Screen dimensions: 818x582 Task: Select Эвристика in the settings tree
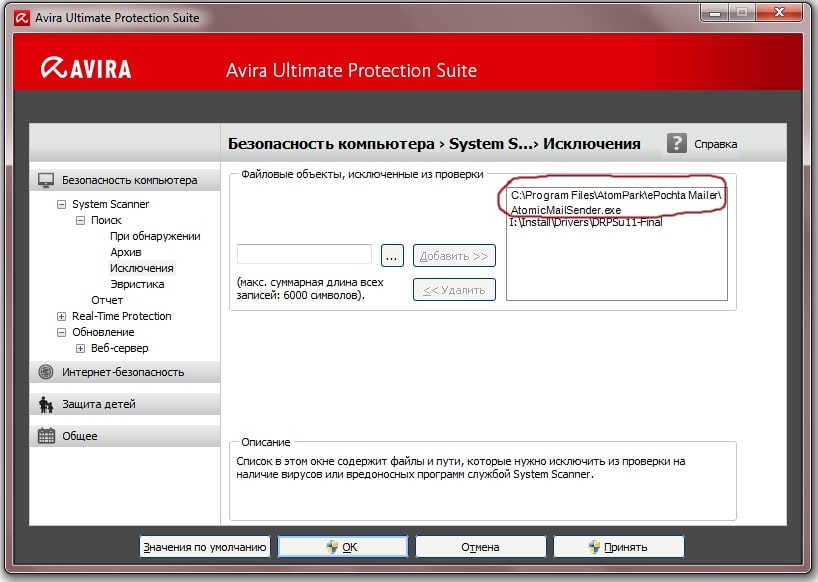137,284
